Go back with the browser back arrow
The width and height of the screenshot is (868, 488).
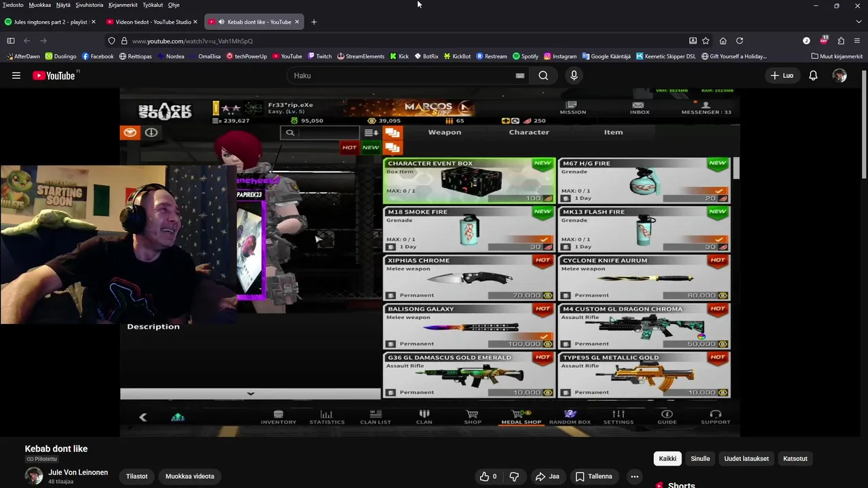[27, 41]
